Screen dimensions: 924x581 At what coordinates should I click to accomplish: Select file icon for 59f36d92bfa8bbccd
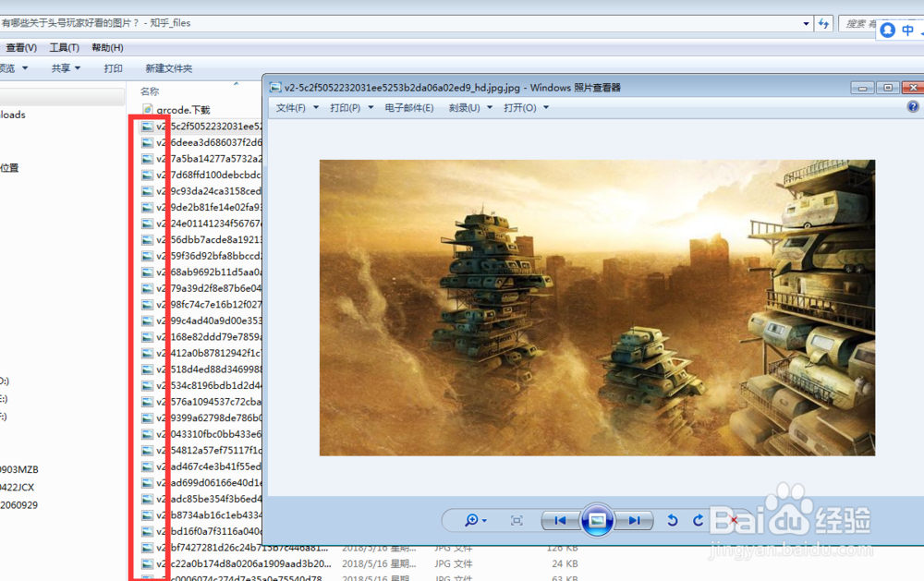(147, 256)
